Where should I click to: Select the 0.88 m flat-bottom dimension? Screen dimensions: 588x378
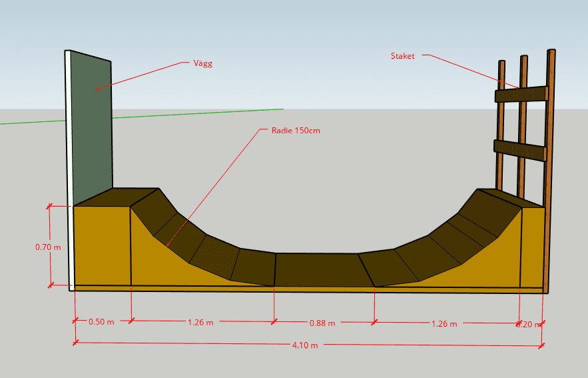(x=322, y=323)
